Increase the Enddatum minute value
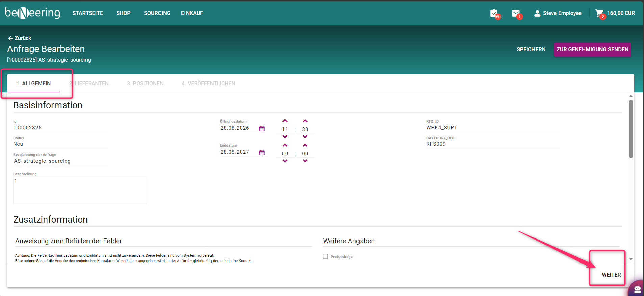The width and height of the screenshot is (644, 296). [x=305, y=145]
